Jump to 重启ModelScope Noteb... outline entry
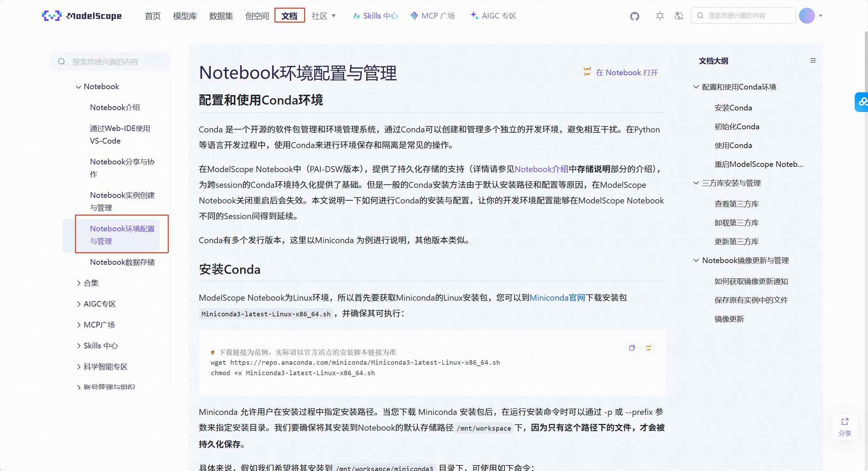The image size is (868, 471). tap(759, 164)
